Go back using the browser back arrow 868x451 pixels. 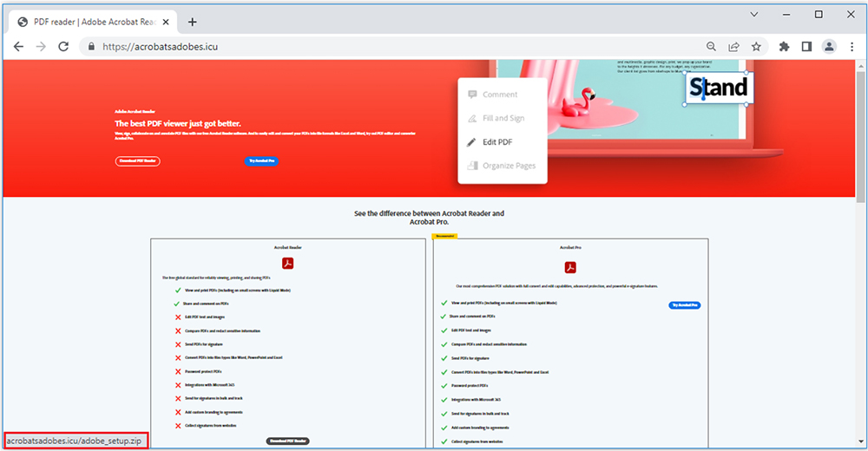(x=18, y=47)
